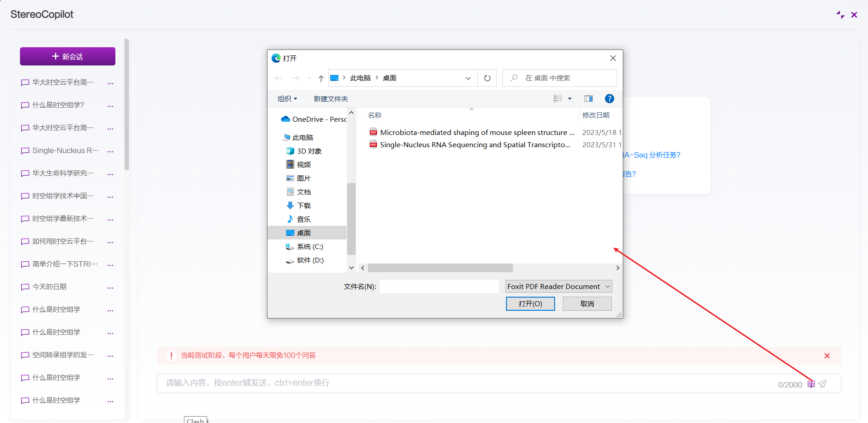Viewport: 868px width, 423px height.
Task: Select 下载 folder in navigation tree
Action: point(303,205)
